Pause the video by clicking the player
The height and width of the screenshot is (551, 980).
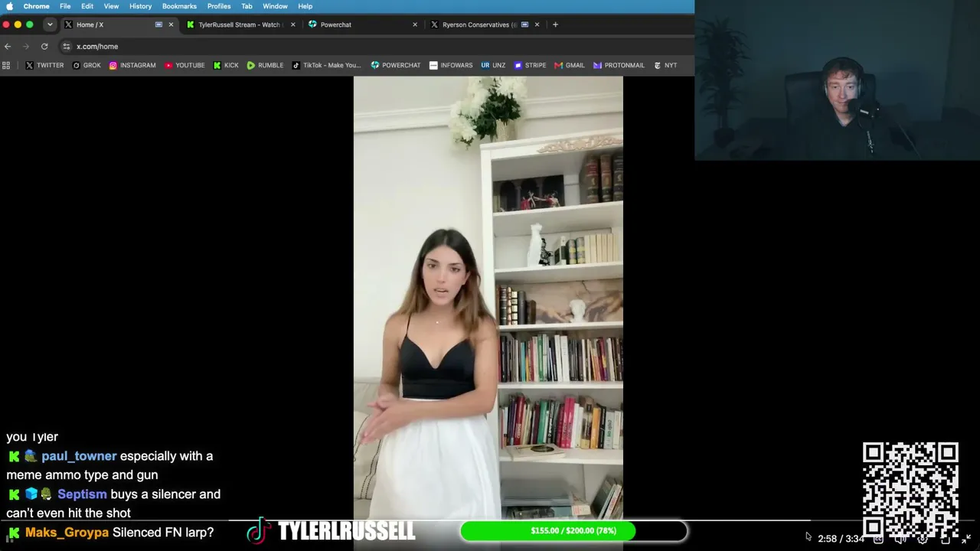(x=488, y=298)
